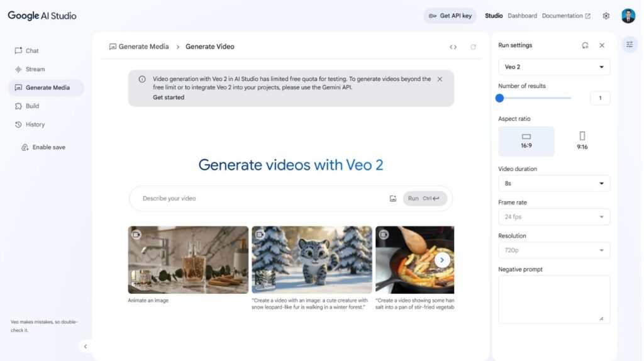The image size is (644, 361).
Task: Click the Get API key button
Action: pyautogui.click(x=450, y=16)
